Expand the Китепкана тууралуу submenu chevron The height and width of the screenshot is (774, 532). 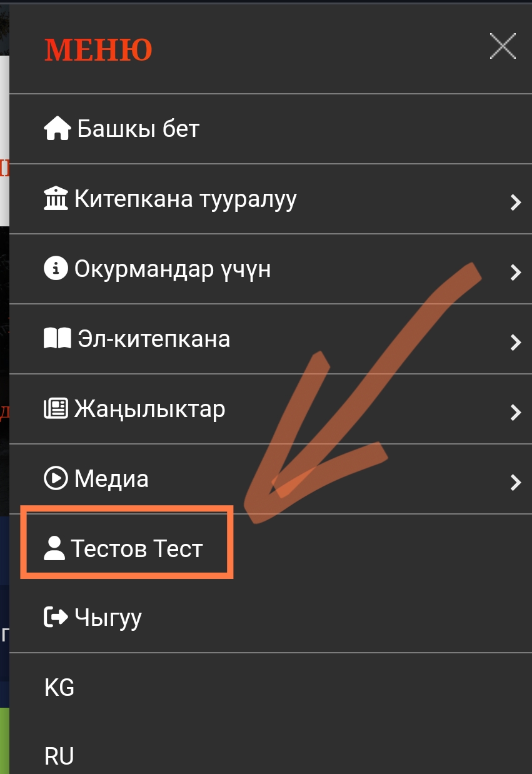pyautogui.click(x=515, y=202)
